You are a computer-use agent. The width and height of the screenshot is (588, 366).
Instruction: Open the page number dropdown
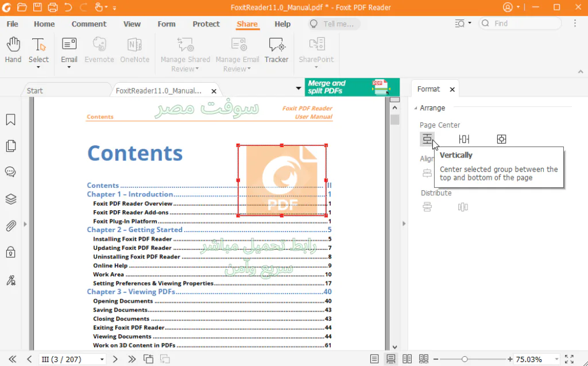point(102,360)
